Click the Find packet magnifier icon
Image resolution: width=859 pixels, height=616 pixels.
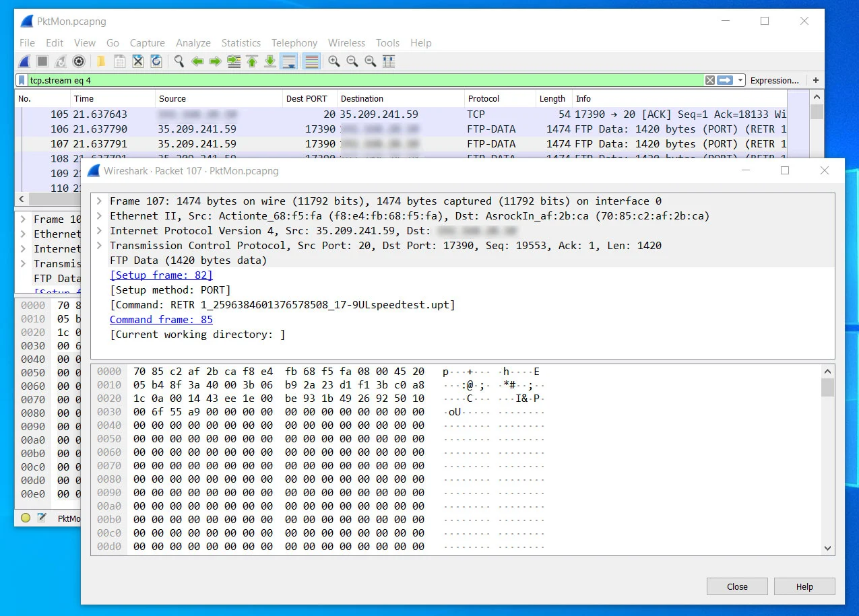click(x=179, y=61)
